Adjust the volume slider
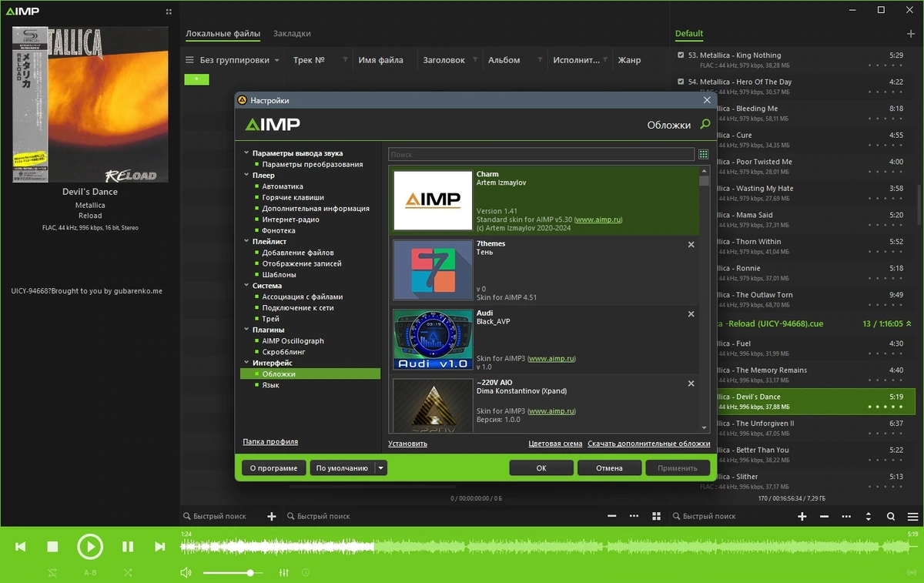 pos(233,573)
